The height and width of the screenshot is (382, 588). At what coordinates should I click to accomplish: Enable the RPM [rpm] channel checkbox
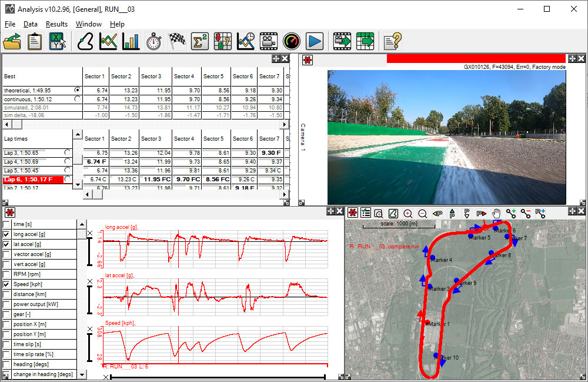coord(6,274)
